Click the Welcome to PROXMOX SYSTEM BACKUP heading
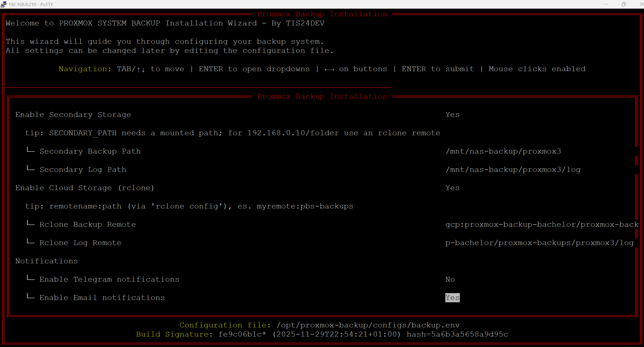The width and height of the screenshot is (644, 347). point(165,23)
